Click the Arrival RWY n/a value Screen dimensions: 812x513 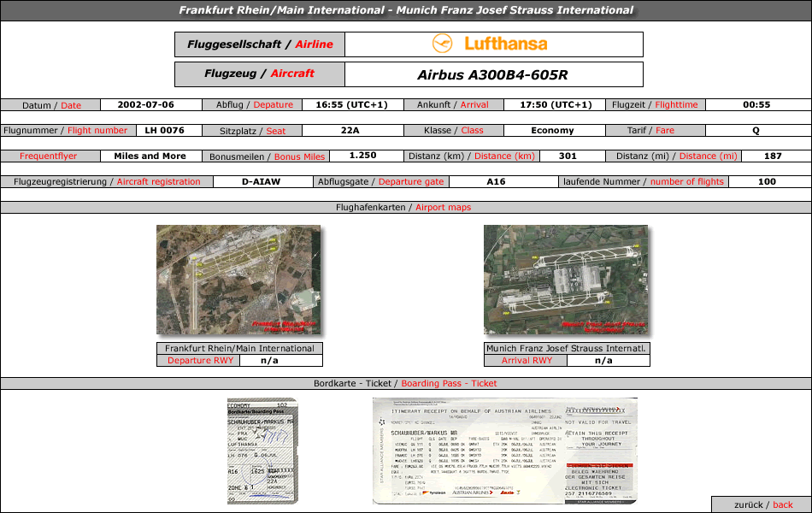pyautogui.click(x=603, y=361)
